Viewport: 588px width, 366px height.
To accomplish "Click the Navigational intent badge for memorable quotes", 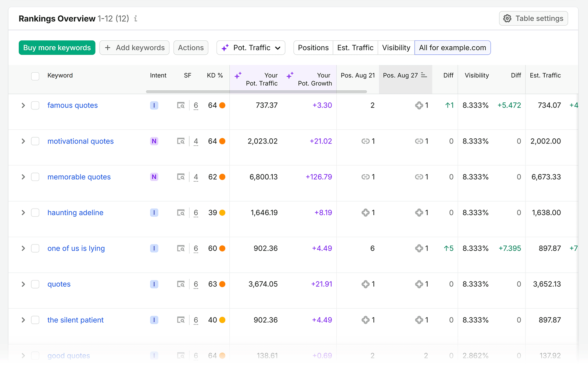I will (154, 177).
